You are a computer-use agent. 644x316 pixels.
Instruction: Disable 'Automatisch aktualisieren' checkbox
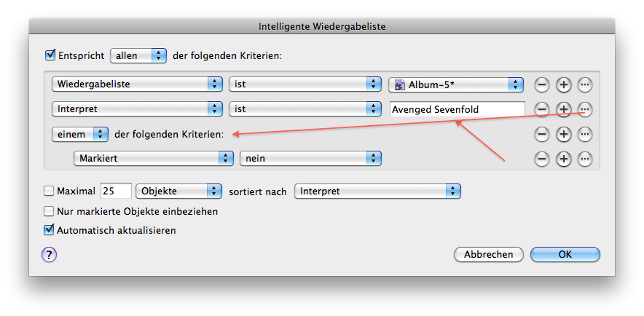(x=50, y=230)
